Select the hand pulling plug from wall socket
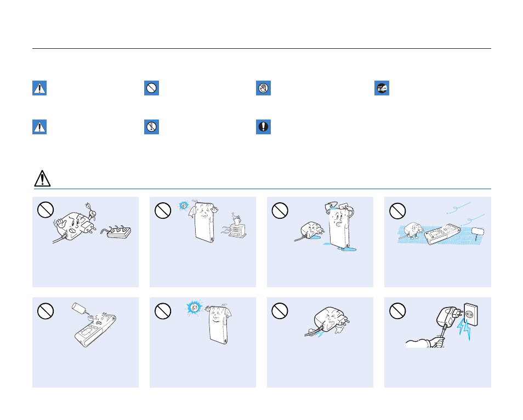 [442, 325]
